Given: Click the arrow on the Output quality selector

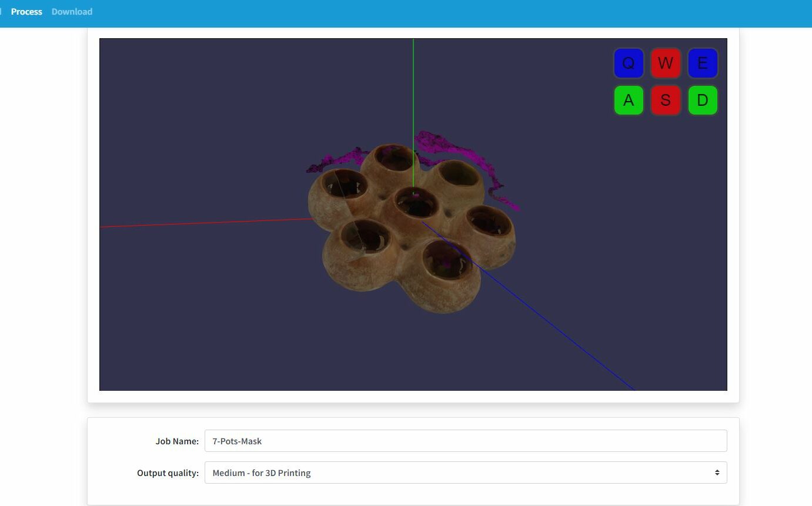Looking at the screenshot, I should click(x=717, y=473).
